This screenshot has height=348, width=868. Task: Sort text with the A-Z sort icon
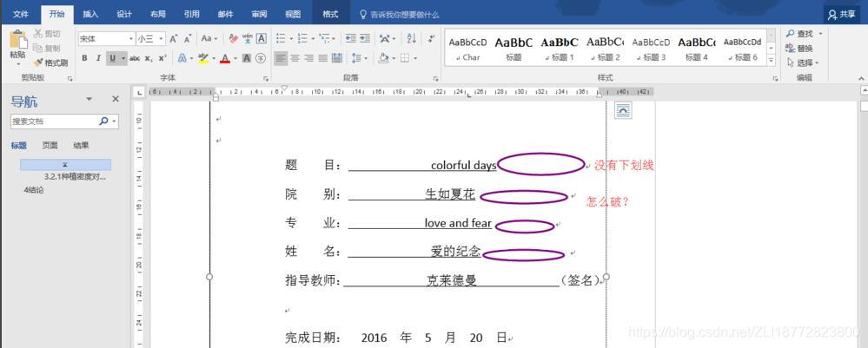pyautogui.click(x=411, y=39)
